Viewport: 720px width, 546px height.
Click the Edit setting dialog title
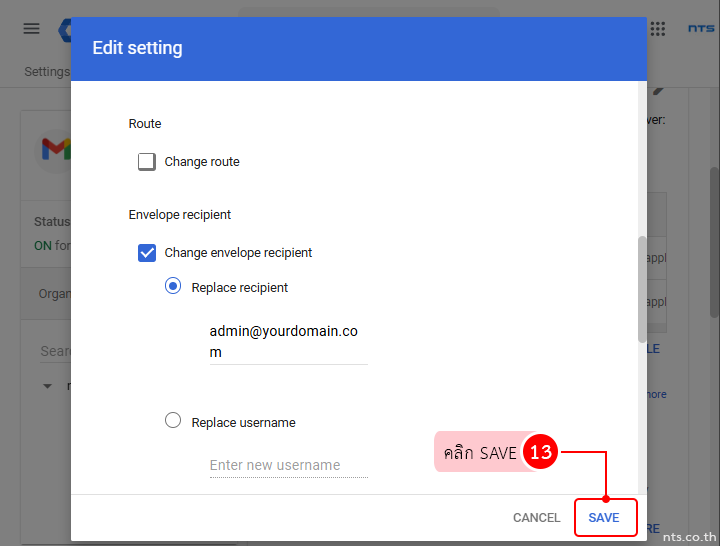tap(137, 48)
